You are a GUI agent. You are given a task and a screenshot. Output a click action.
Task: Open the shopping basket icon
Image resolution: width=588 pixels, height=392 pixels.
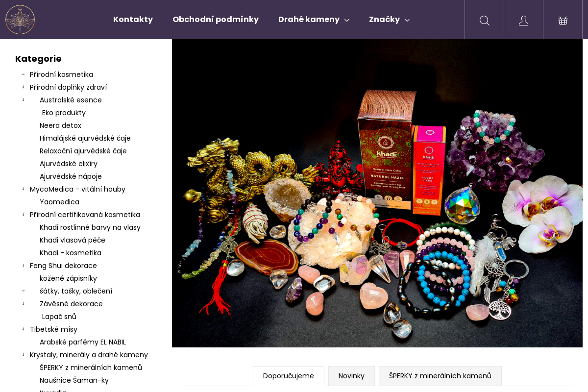pyautogui.click(x=563, y=20)
